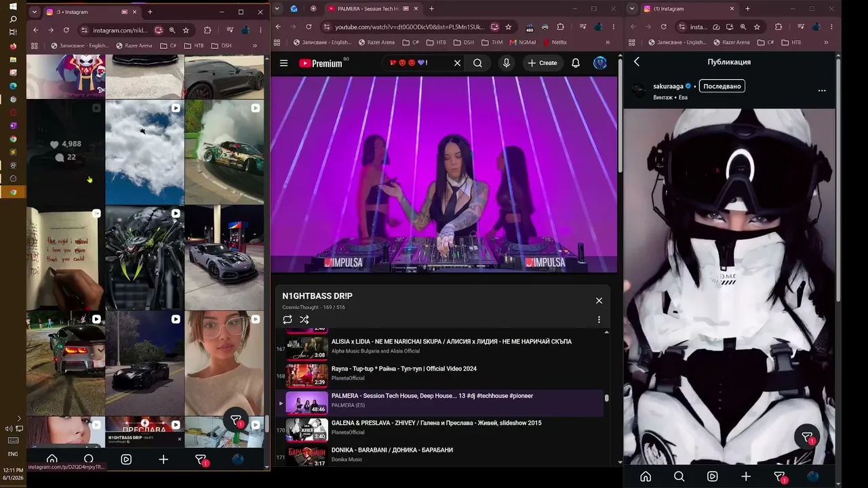Open green drift car smoke post
This screenshot has width=868, height=488.
224,152
